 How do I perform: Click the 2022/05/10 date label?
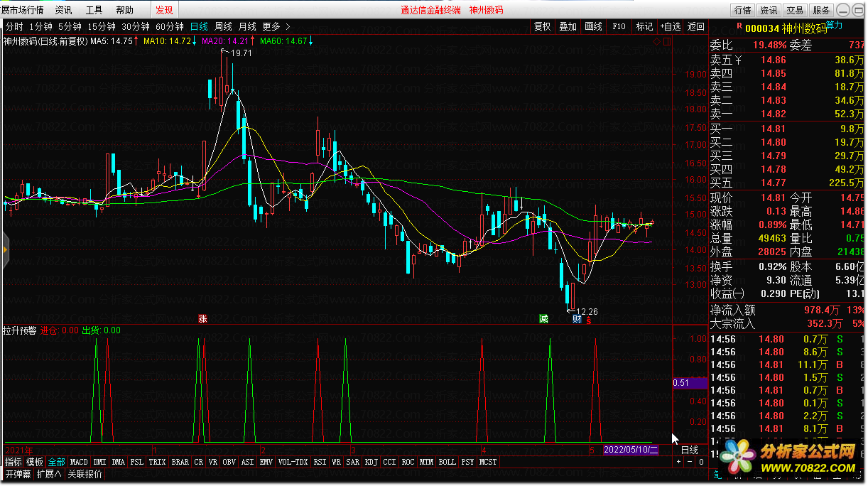(x=631, y=450)
